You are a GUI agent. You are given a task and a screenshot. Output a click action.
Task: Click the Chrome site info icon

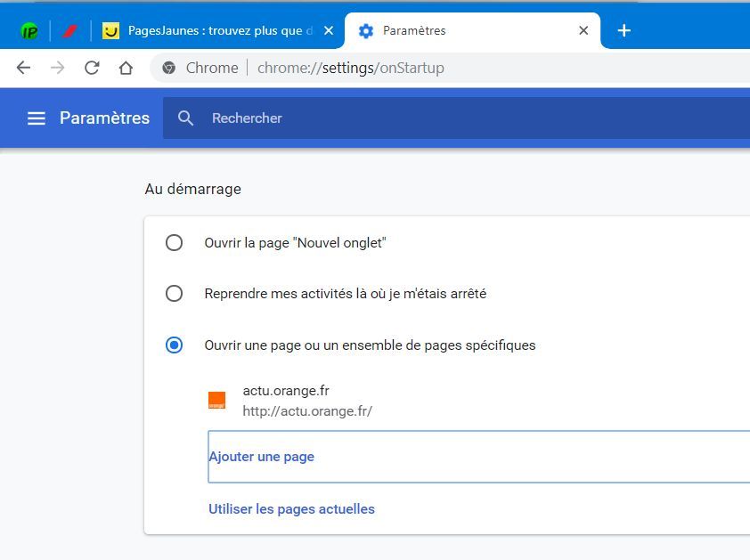(x=169, y=68)
